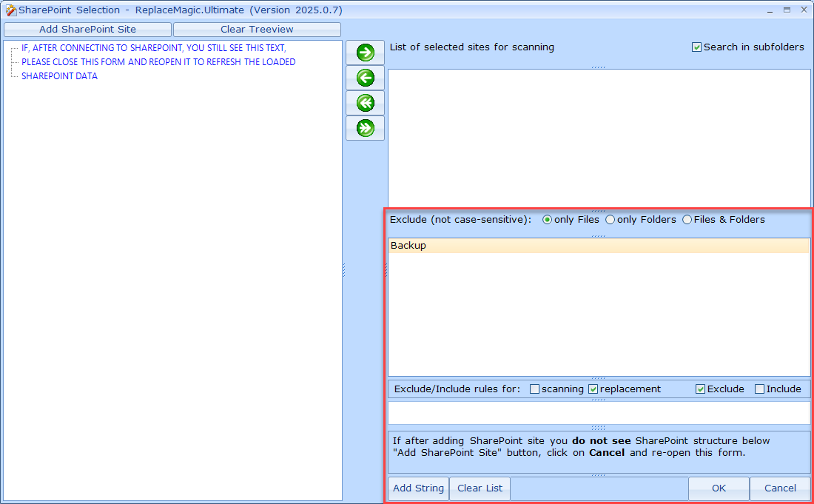Click the single left arrow remove button
Image resolution: width=814 pixels, height=504 pixels.
(x=365, y=78)
